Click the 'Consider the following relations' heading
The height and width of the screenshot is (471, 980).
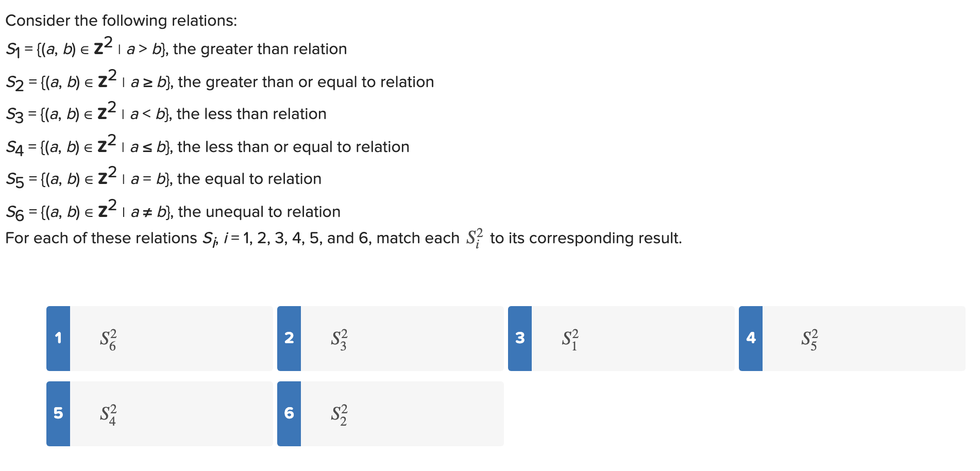121,21
